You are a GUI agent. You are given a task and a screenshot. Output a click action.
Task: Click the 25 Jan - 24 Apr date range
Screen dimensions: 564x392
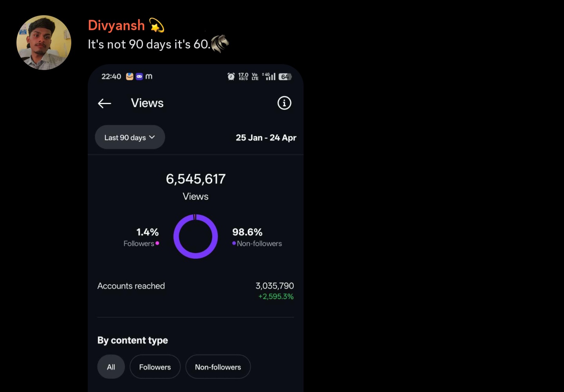(x=266, y=138)
